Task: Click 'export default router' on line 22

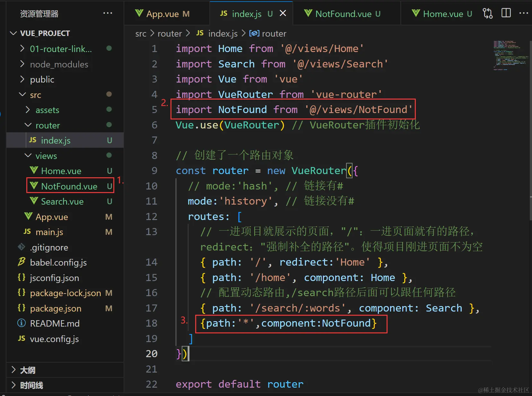Action: pyautogui.click(x=240, y=384)
